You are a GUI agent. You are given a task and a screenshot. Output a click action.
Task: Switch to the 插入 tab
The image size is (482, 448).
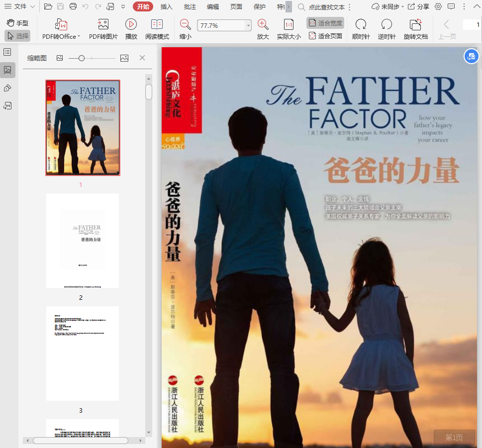pos(166,7)
